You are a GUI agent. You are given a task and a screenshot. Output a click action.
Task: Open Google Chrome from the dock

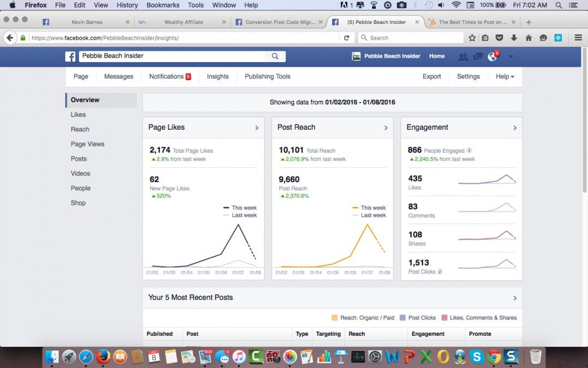[494, 357]
